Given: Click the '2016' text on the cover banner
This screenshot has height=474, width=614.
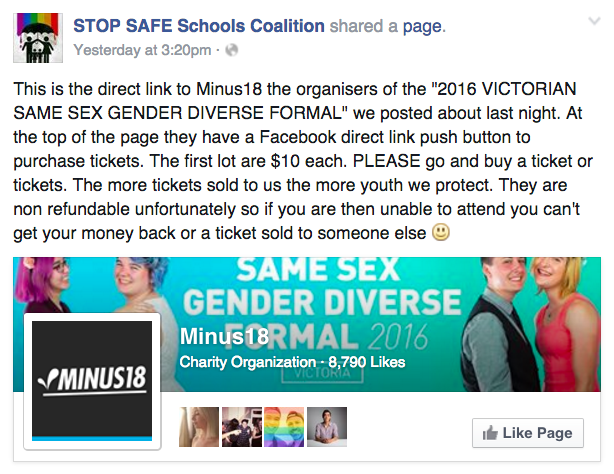Looking at the screenshot, I should click(x=397, y=337).
